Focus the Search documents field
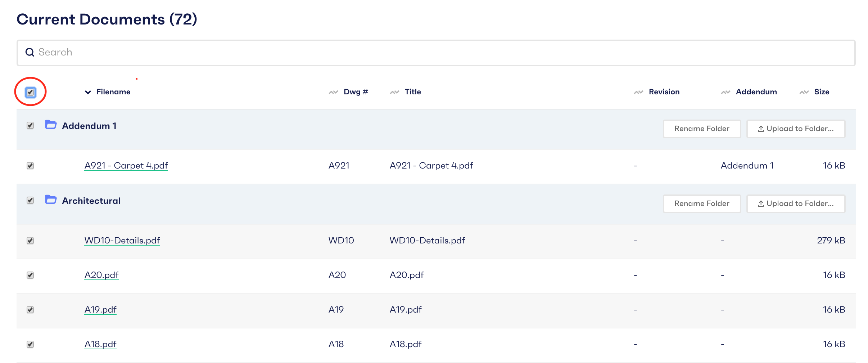Image resolution: width=868 pixels, height=363 pixels. [x=436, y=53]
